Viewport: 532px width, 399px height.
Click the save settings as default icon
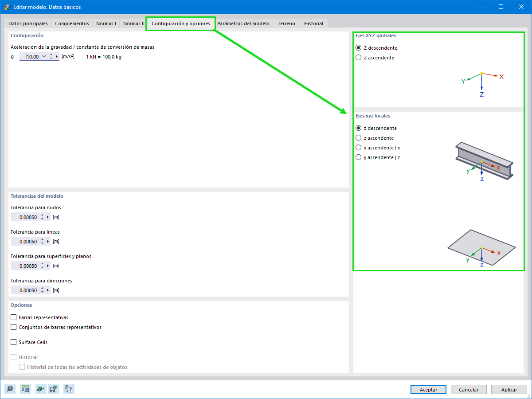pos(53,389)
